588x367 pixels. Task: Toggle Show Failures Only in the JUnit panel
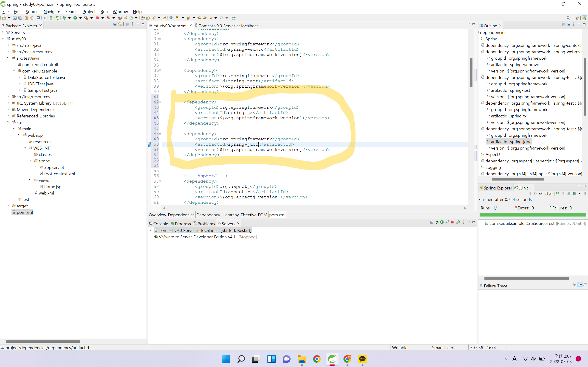point(540,194)
